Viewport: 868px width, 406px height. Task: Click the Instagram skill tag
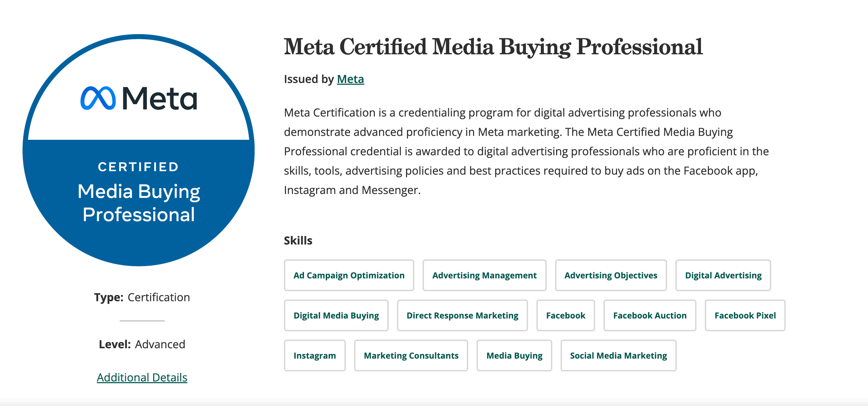(315, 356)
